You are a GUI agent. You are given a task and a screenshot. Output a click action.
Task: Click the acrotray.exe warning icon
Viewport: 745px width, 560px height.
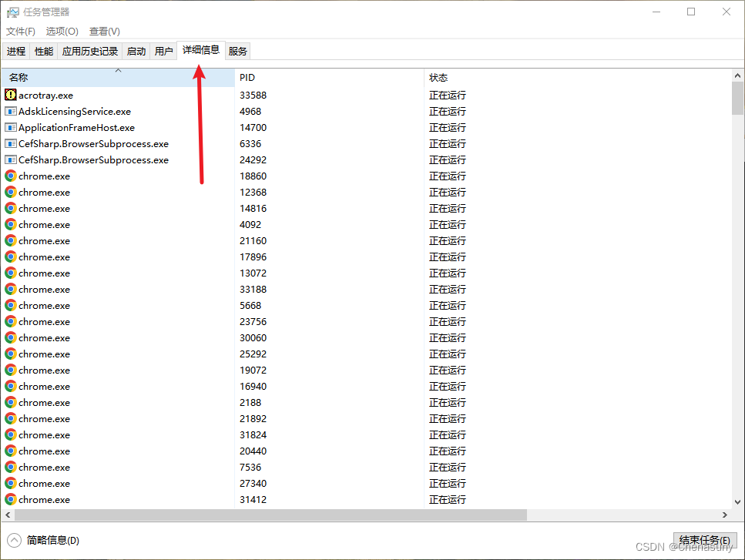point(11,95)
